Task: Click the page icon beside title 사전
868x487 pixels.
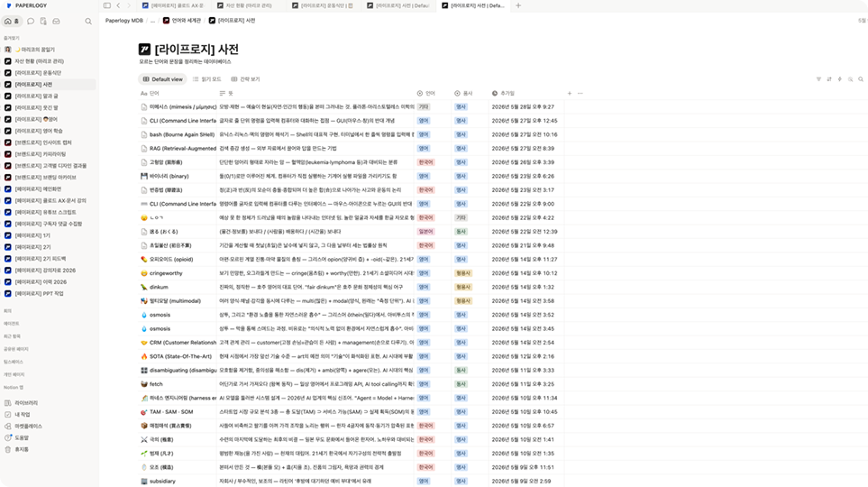Action: click(144, 50)
